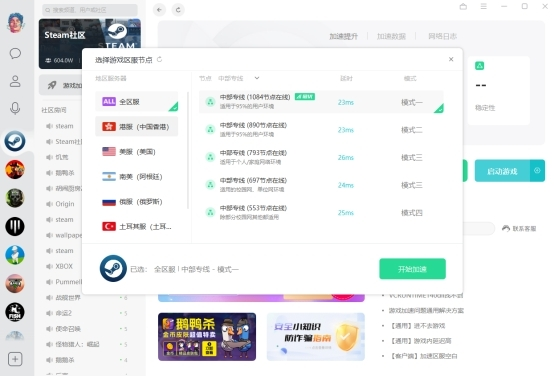Select 俄服 (俄罗斯) region
This screenshot has width=554, height=376.
[136, 202]
